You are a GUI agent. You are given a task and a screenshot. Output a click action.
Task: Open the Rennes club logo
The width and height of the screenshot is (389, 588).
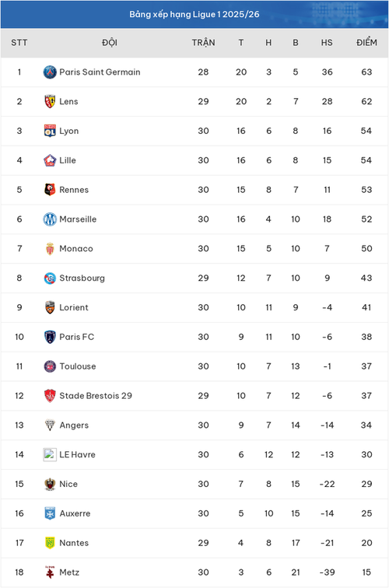coord(50,190)
